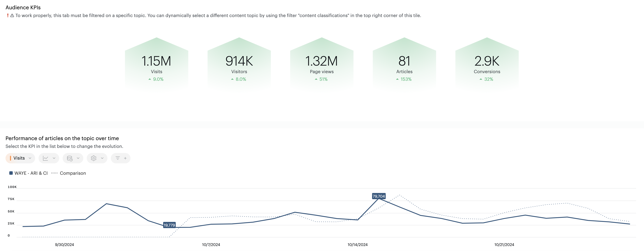
Task: Open the chart settings gear icon
Action: point(94,158)
